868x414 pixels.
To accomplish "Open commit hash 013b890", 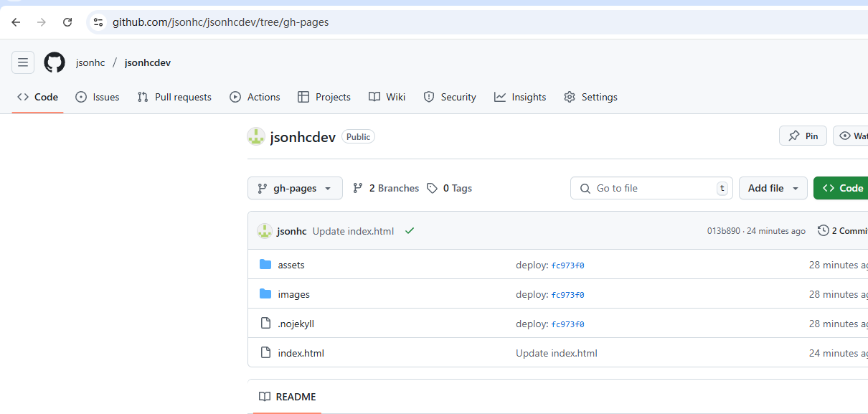I will click(724, 231).
